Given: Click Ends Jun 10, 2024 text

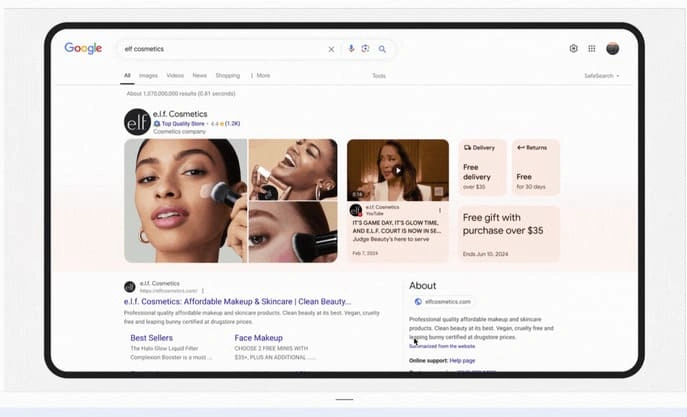Looking at the screenshot, I should 485,254.
